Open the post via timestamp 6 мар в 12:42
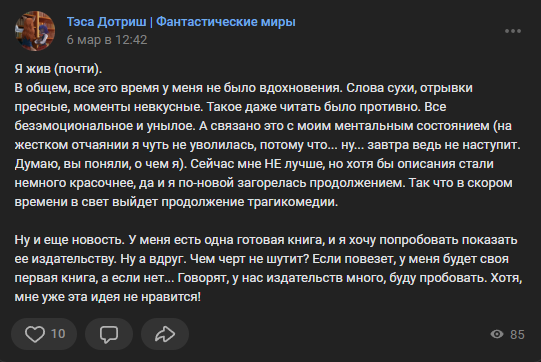541x362 pixels. point(107,40)
